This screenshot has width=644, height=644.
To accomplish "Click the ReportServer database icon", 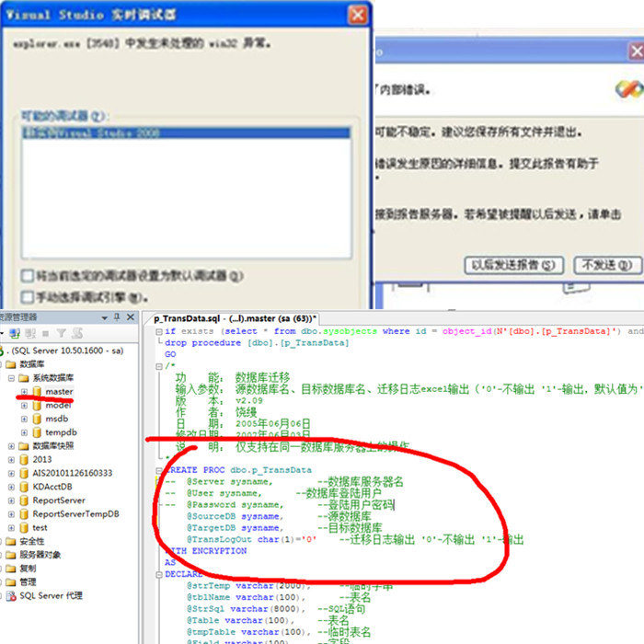I will click(24, 500).
